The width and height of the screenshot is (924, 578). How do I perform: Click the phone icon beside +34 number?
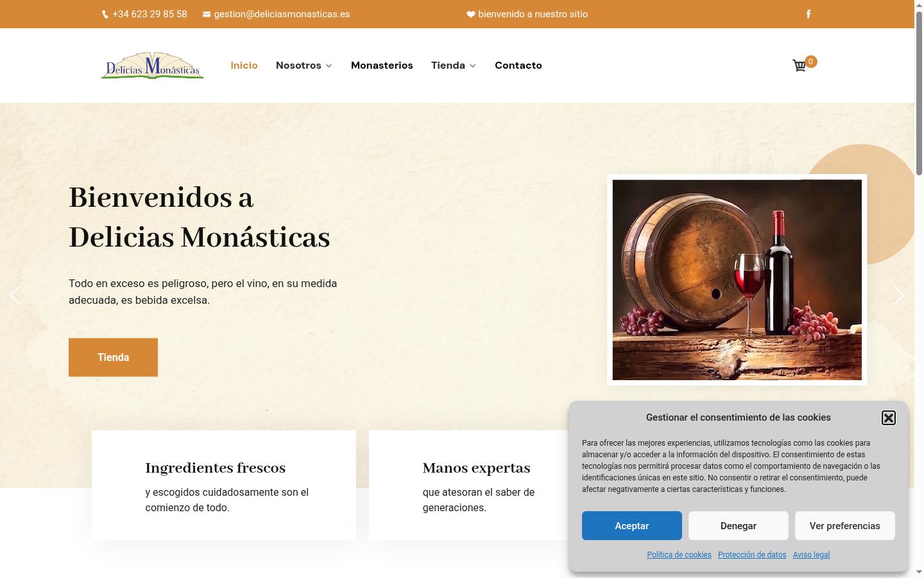[x=105, y=14]
